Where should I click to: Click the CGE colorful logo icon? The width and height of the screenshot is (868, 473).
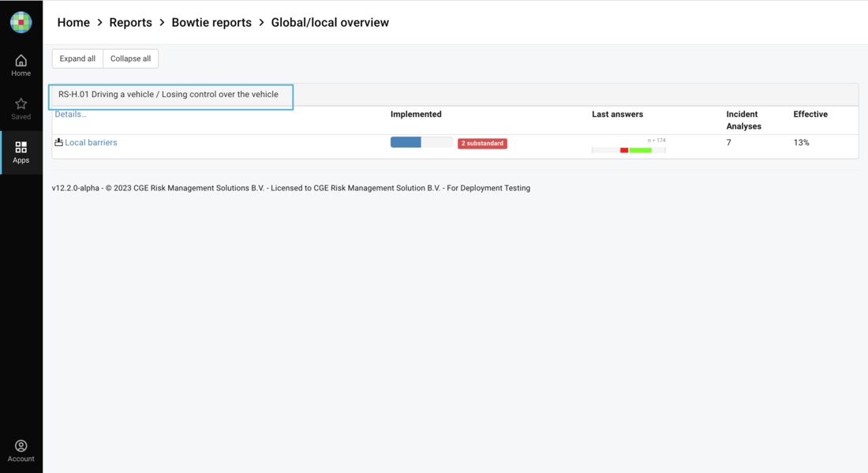[21, 22]
